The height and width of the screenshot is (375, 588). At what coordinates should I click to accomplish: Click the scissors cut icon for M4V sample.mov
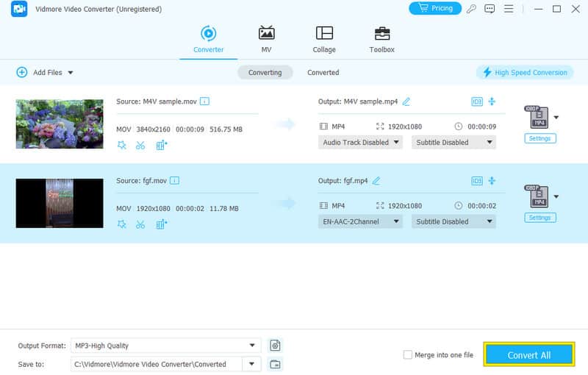click(140, 145)
